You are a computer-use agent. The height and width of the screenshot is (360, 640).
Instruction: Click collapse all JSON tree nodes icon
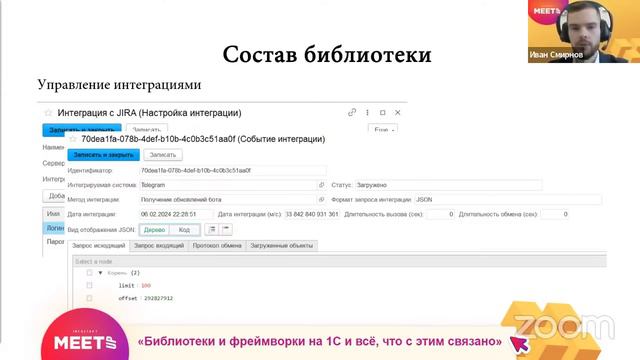(x=226, y=229)
